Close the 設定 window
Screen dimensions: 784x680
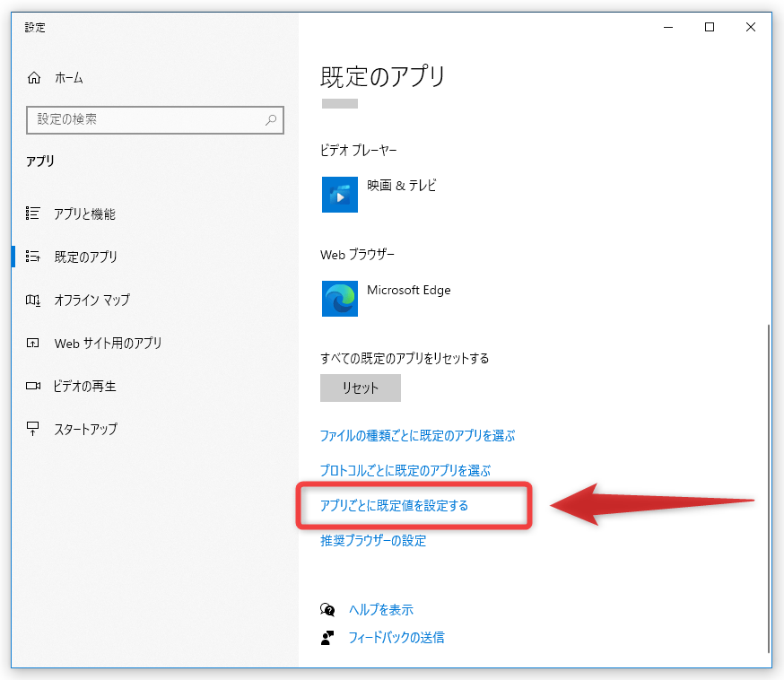coord(751,27)
